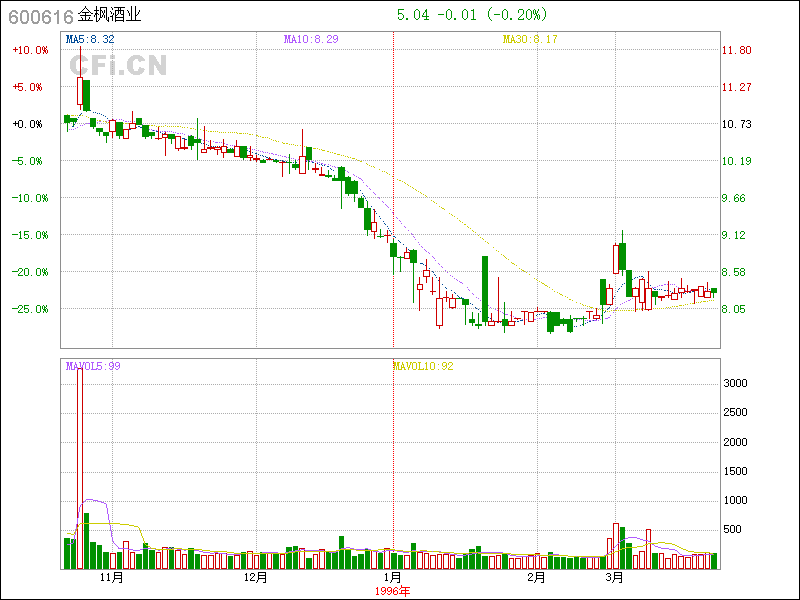Screen dimensions: 800x600
Task: Select the MA5:8.32 indicator label
Action: click(x=90, y=39)
